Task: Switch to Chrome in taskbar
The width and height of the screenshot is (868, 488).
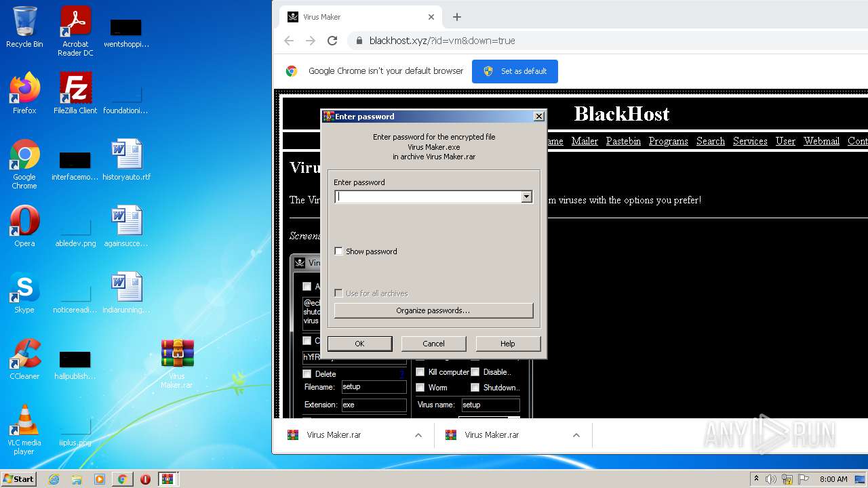Action: coord(122,479)
